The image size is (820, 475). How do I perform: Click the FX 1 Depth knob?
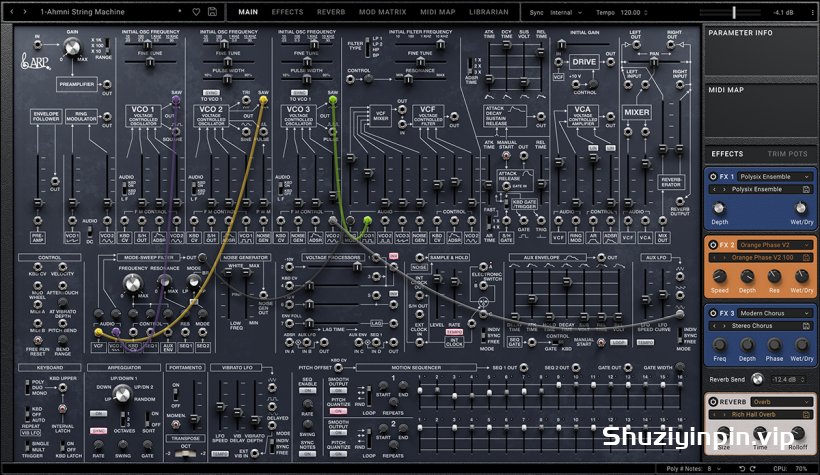coord(719,208)
